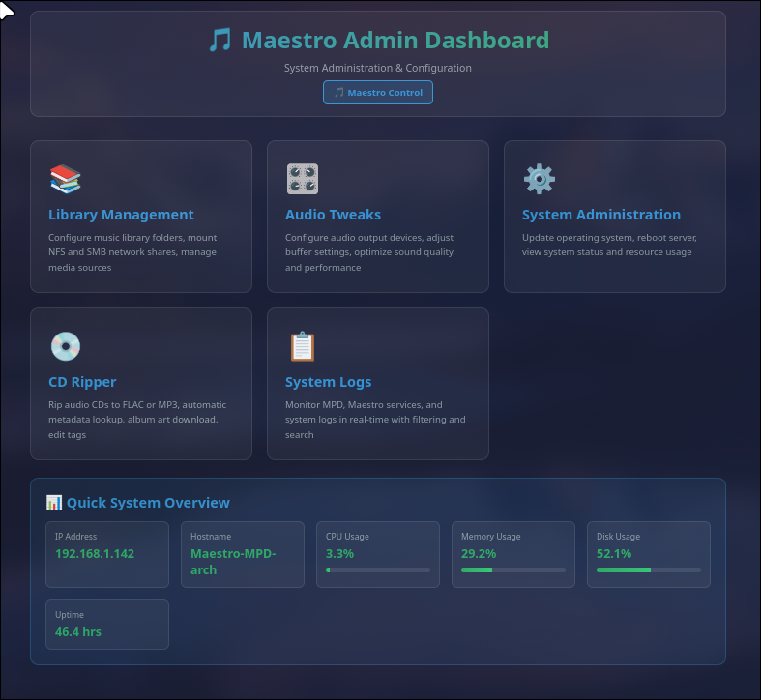This screenshot has width=761, height=700.
Task: Click the knobs icon for Audio Tweaks
Action: pos(302,179)
